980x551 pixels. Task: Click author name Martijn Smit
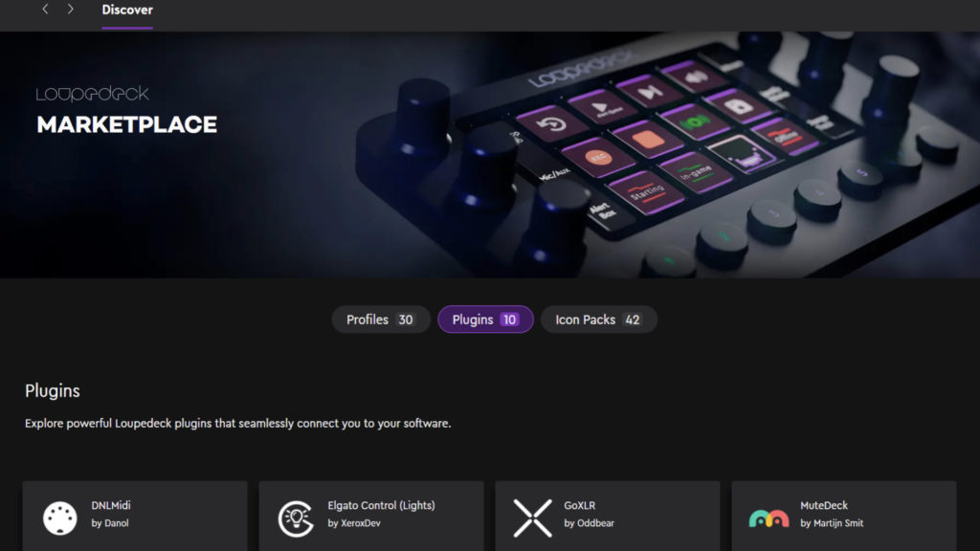(x=837, y=523)
